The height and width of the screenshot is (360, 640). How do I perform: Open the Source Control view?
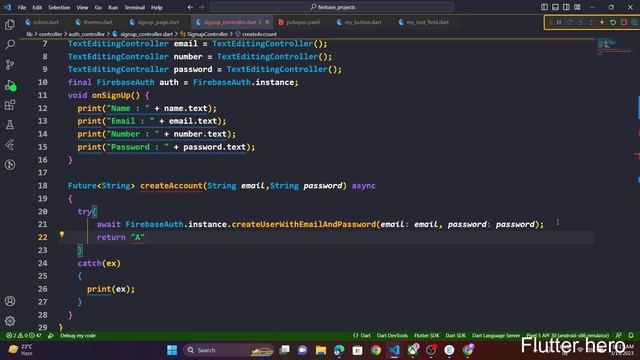coord(10,64)
